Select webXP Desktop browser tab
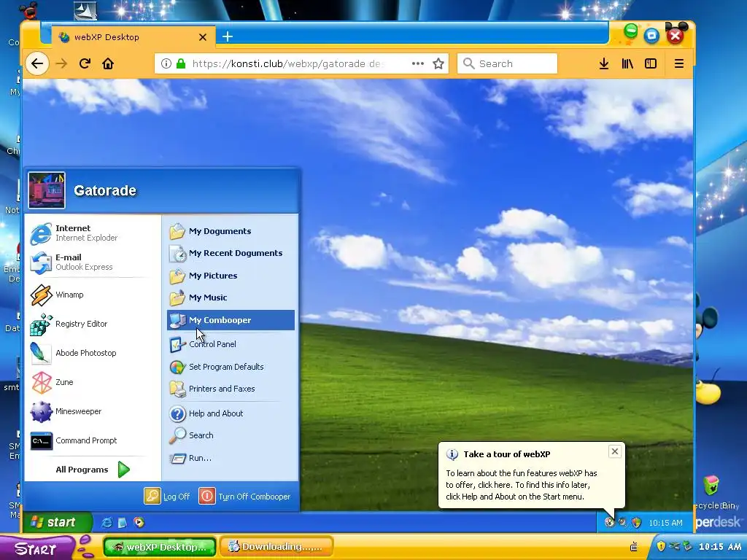747x560 pixels. [133, 37]
